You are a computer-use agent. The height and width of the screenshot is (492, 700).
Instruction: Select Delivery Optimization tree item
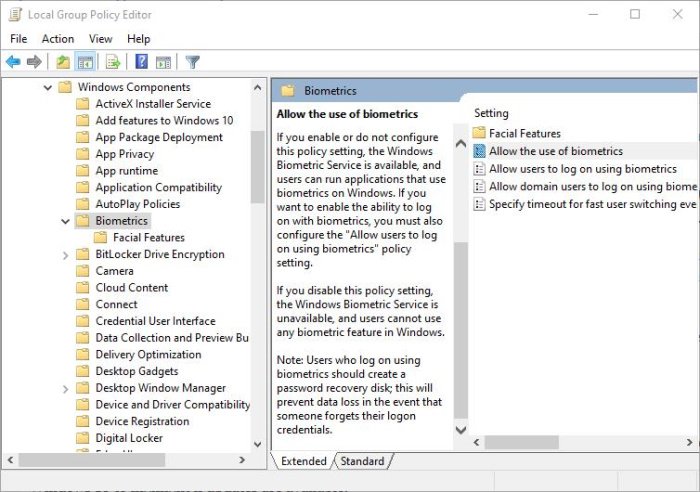(148, 354)
